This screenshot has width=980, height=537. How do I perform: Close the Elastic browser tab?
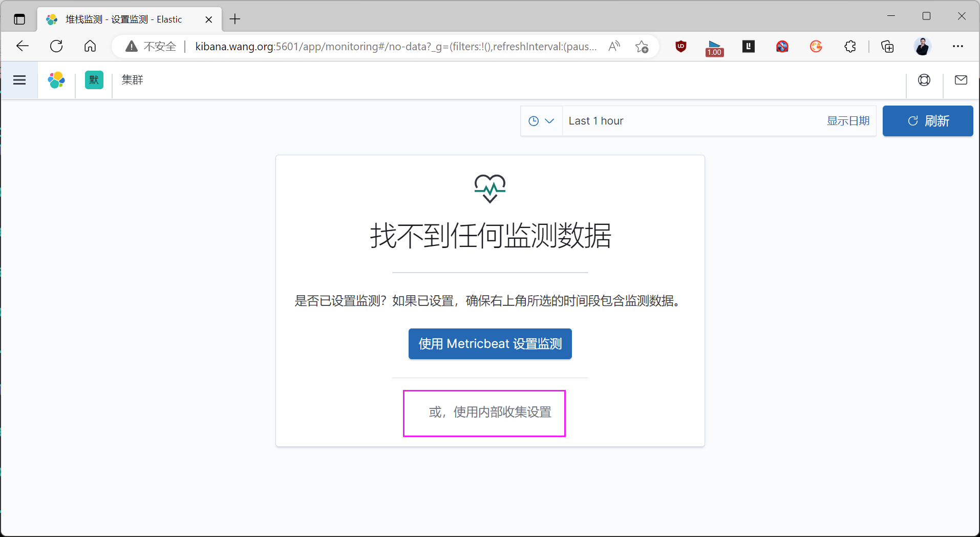click(x=209, y=19)
